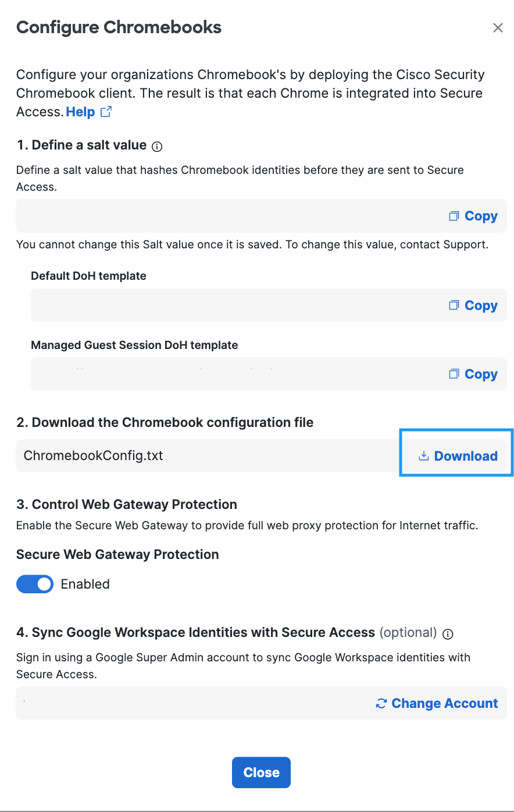Click the copy icon in the salt value row
This screenshot has height=812, width=514.
(454, 216)
